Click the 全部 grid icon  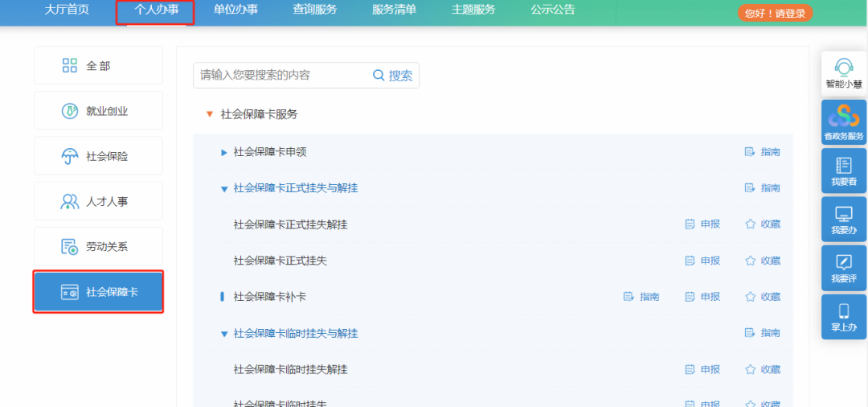pyautogui.click(x=70, y=65)
